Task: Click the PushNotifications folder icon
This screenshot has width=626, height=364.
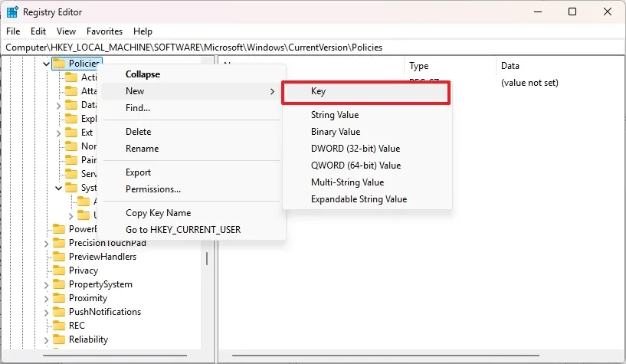Action: (x=59, y=312)
